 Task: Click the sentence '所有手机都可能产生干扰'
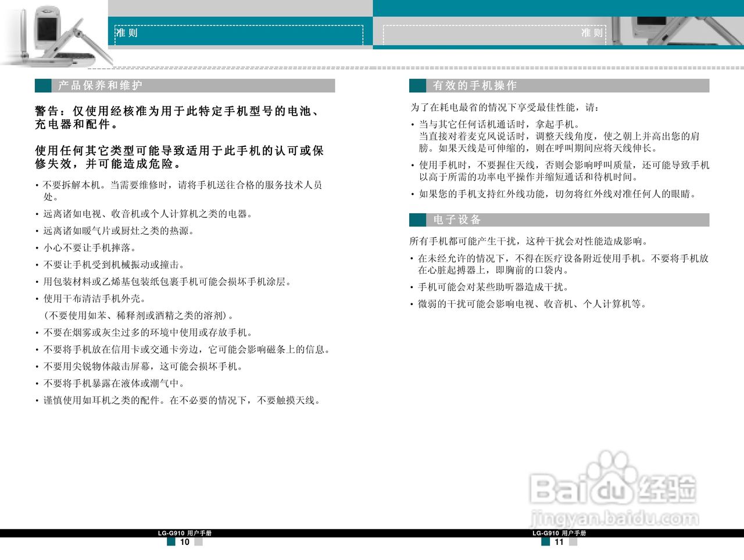click(x=529, y=241)
